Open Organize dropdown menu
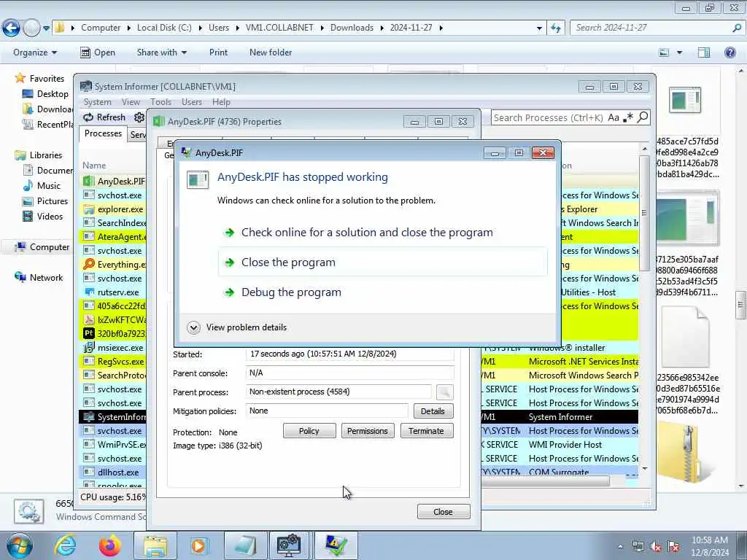 (x=35, y=52)
